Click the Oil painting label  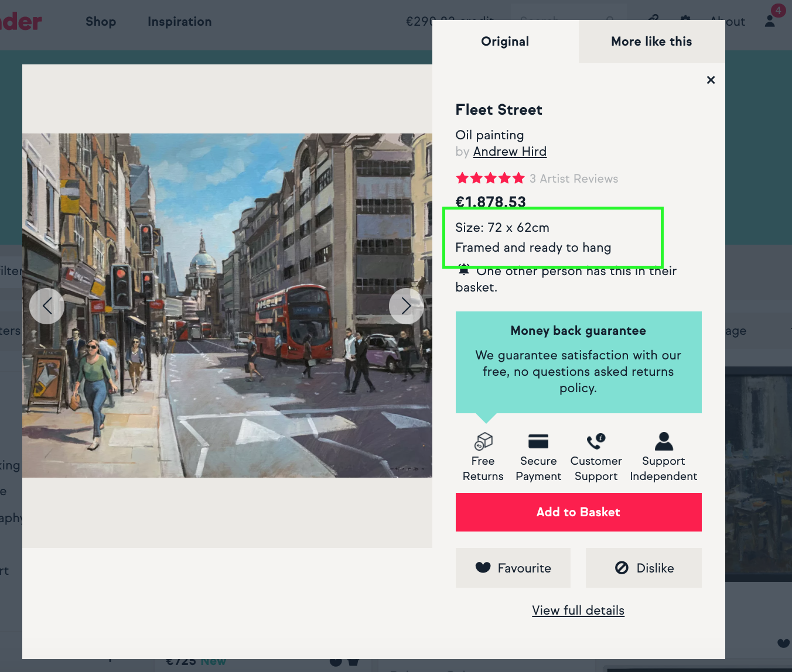pyautogui.click(x=490, y=135)
